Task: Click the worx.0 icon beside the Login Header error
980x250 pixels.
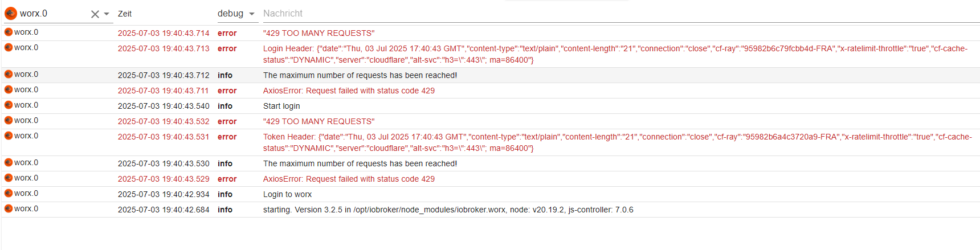Action: tap(9, 48)
